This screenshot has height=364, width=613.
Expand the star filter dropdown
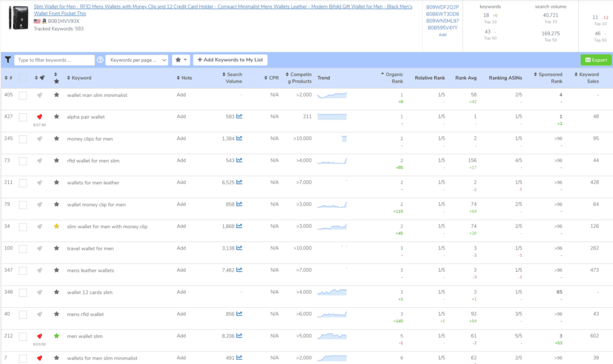(x=181, y=60)
